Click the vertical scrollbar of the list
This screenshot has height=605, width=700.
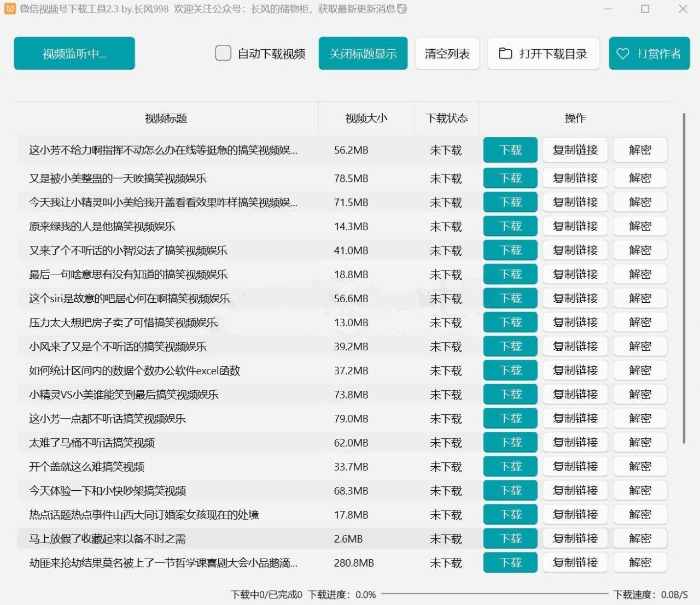(x=684, y=279)
